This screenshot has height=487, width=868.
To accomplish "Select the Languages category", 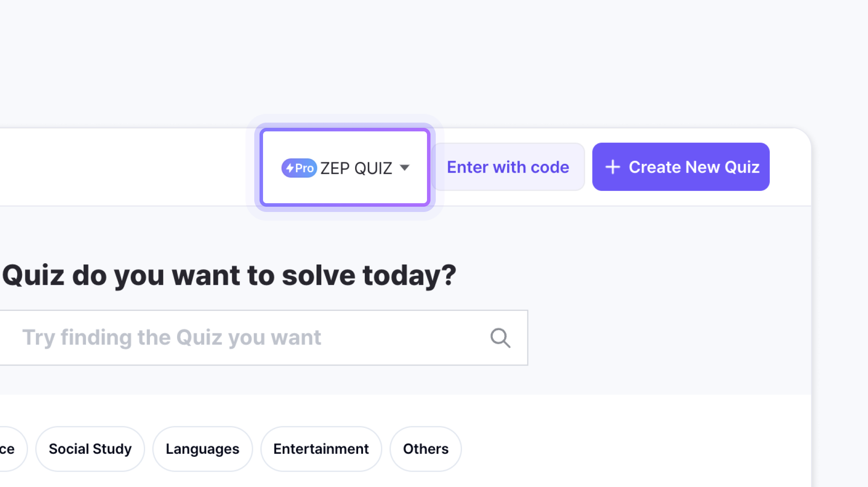I will tap(202, 449).
